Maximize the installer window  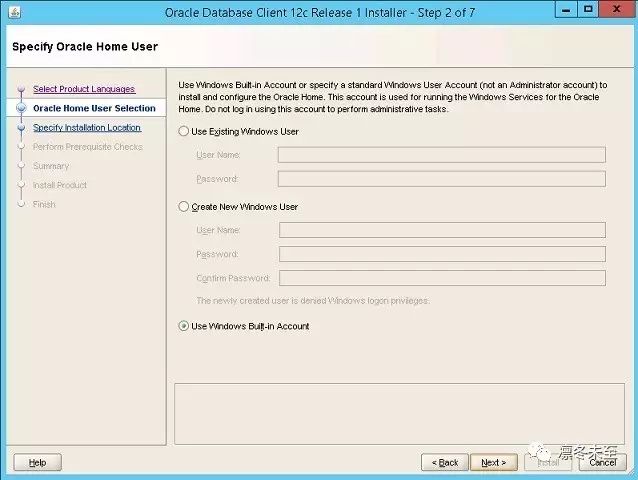pyautogui.click(x=588, y=10)
